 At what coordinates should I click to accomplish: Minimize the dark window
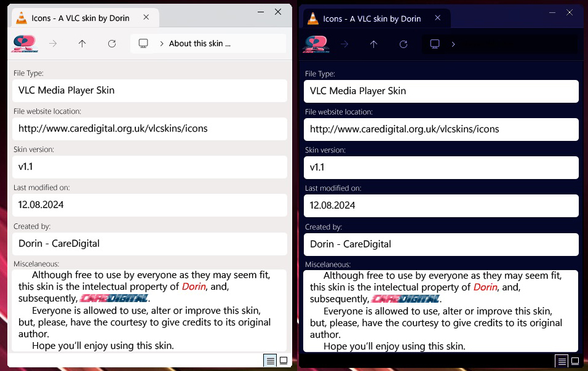(x=552, y=13)
